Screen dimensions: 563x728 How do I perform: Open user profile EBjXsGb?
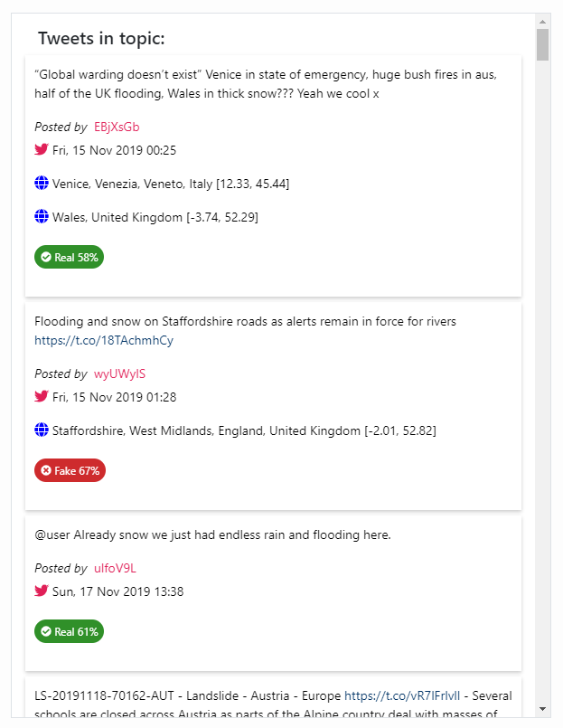117,127
